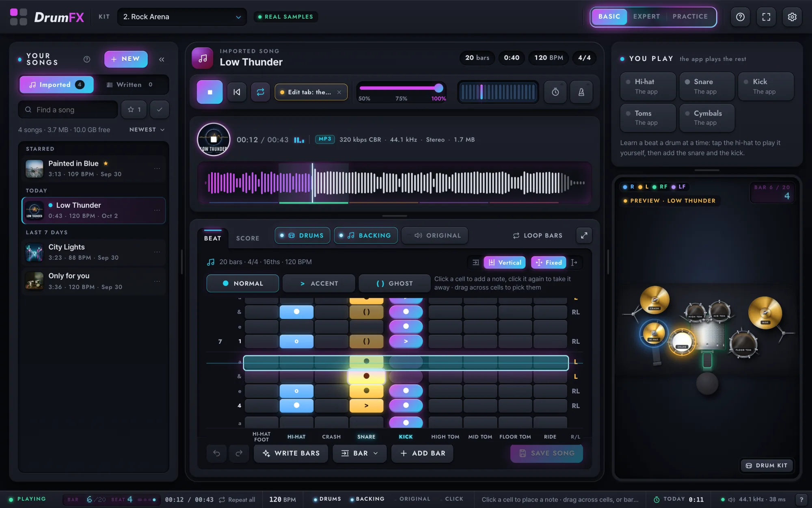
Task: Click ADD BAR button
Action: tap(422, 453)
